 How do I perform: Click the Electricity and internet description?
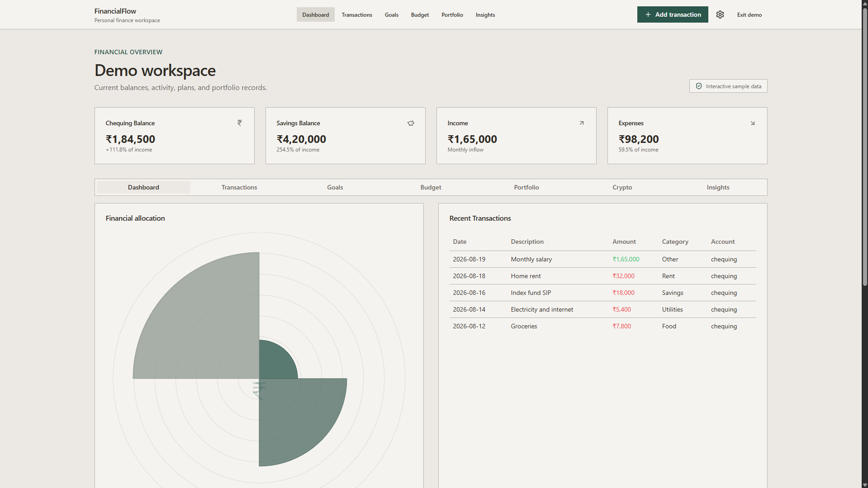click(x=542, y=309)
